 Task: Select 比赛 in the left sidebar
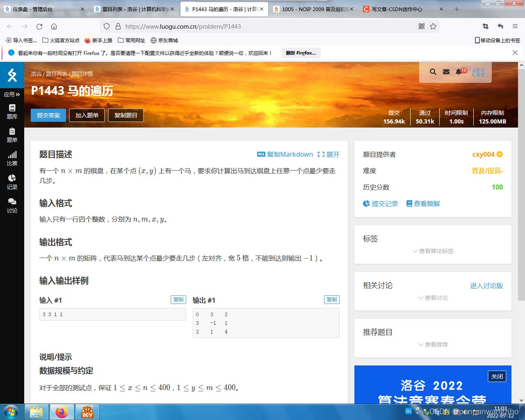point(12,158)
